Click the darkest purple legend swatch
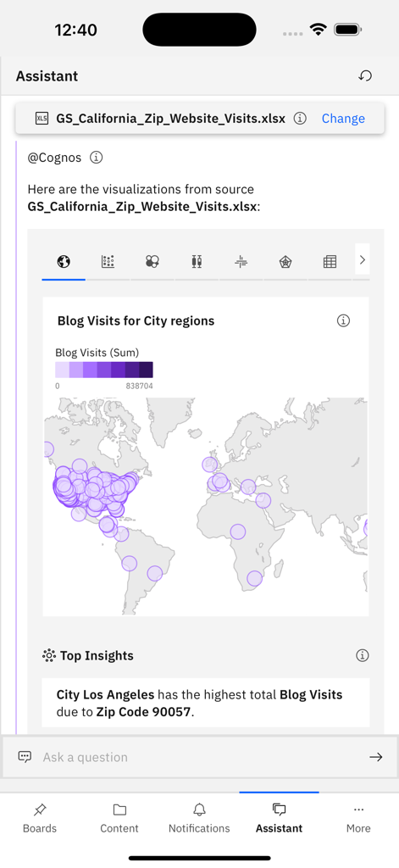Image resolution: width=399 pixels, height=868 pixels. 146,370
